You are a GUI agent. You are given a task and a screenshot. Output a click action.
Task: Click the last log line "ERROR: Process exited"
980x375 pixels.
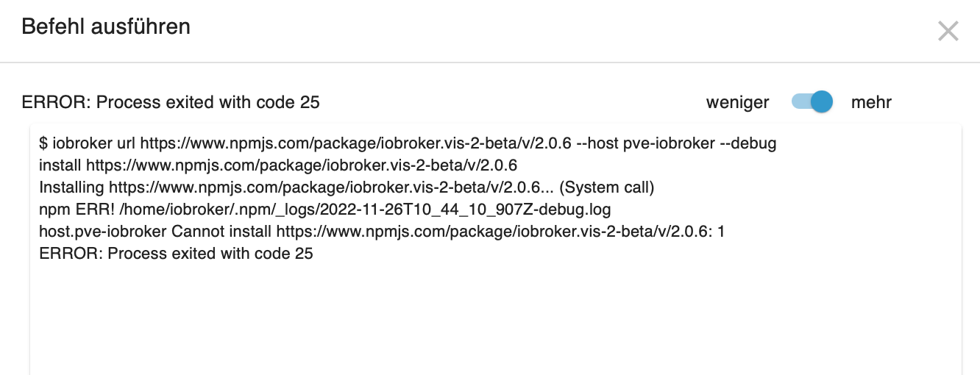point(176,254)
